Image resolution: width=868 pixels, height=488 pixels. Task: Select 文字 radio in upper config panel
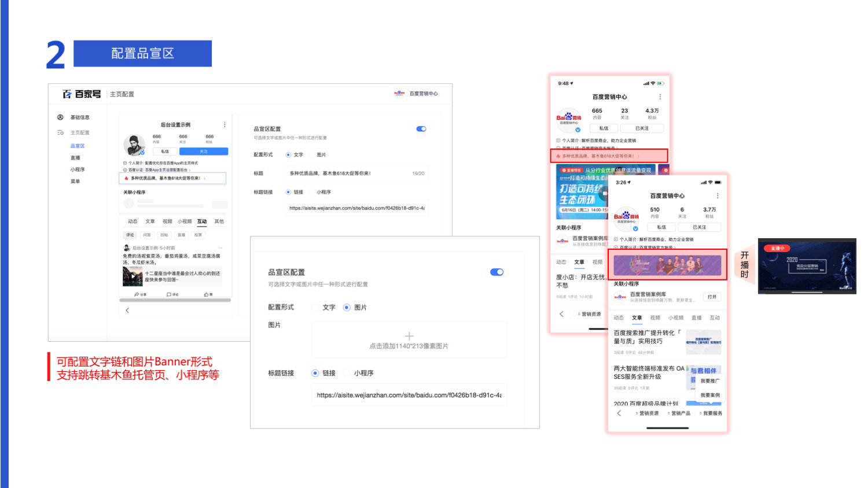tap(288, 155)
